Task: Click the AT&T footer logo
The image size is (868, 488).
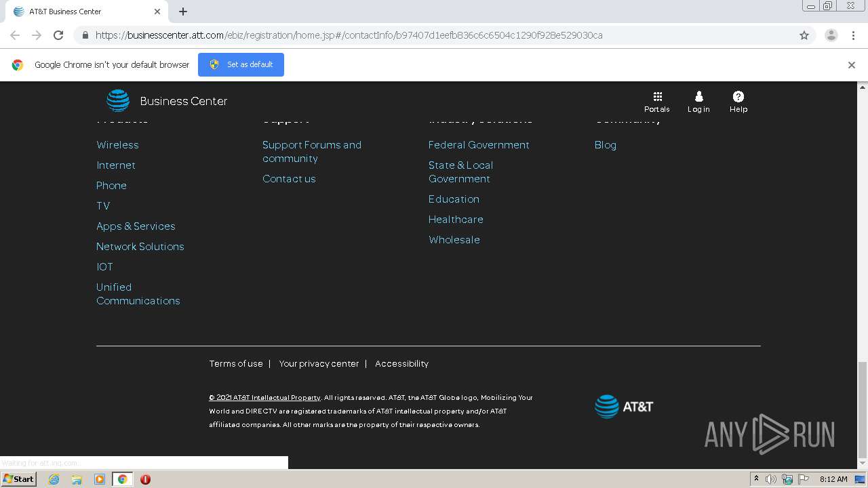Action: [624, 406]
